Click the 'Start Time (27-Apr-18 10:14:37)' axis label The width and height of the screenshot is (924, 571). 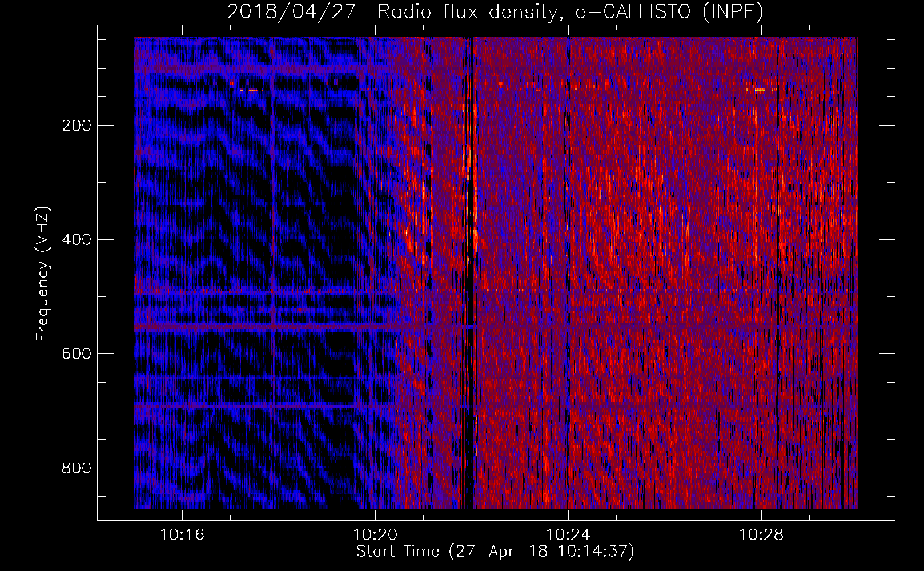[495, 552]
